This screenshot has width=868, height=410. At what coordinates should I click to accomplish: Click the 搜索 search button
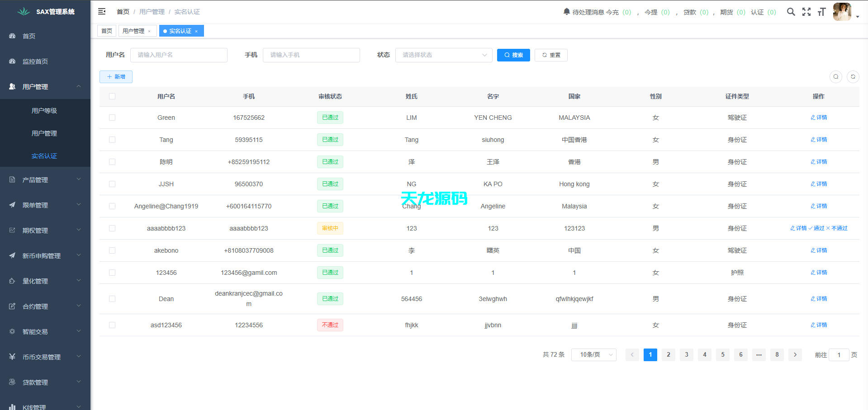[x=513, y=55]
